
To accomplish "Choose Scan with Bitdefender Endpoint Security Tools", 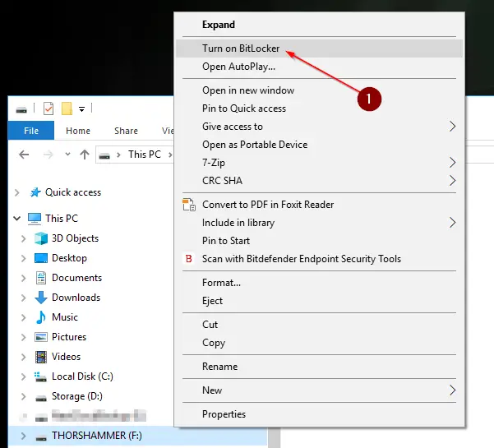I will click(x=319, y=259).
